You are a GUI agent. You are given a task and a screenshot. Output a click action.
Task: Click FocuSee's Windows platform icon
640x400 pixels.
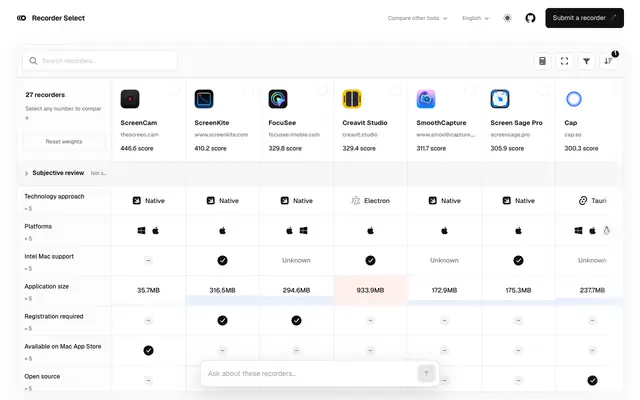[303, 231]
